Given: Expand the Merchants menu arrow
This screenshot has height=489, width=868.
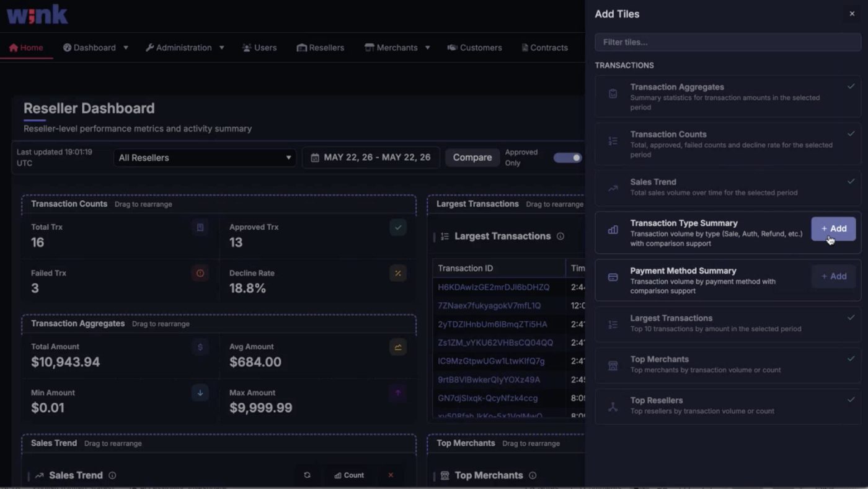Looking at the screenshot, I should [427, 48].
